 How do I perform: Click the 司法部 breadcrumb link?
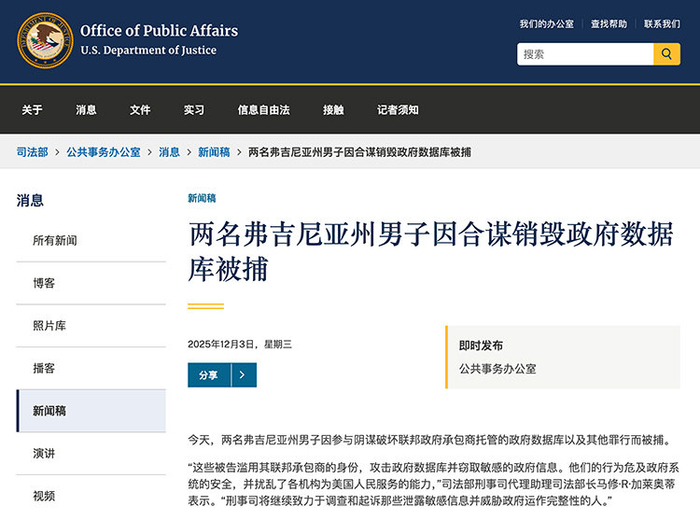click(x=32, y=152)
